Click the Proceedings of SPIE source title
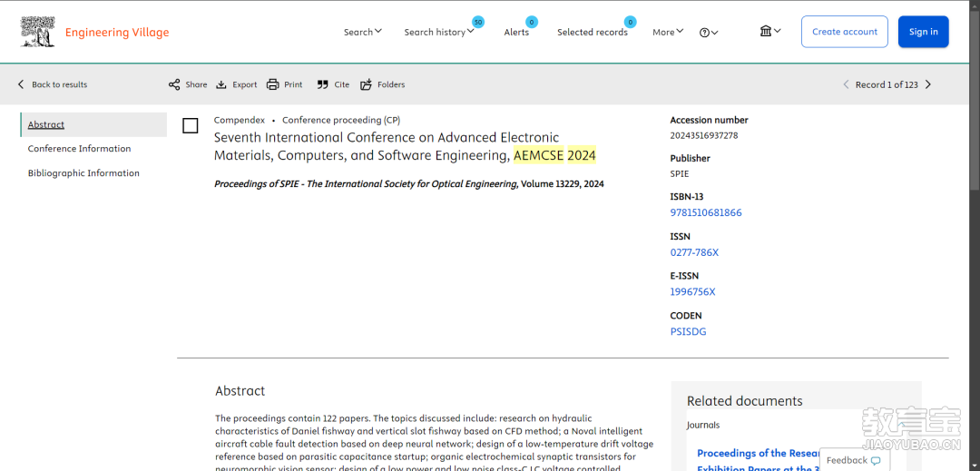Screen dimensions: 980x471 366,184
